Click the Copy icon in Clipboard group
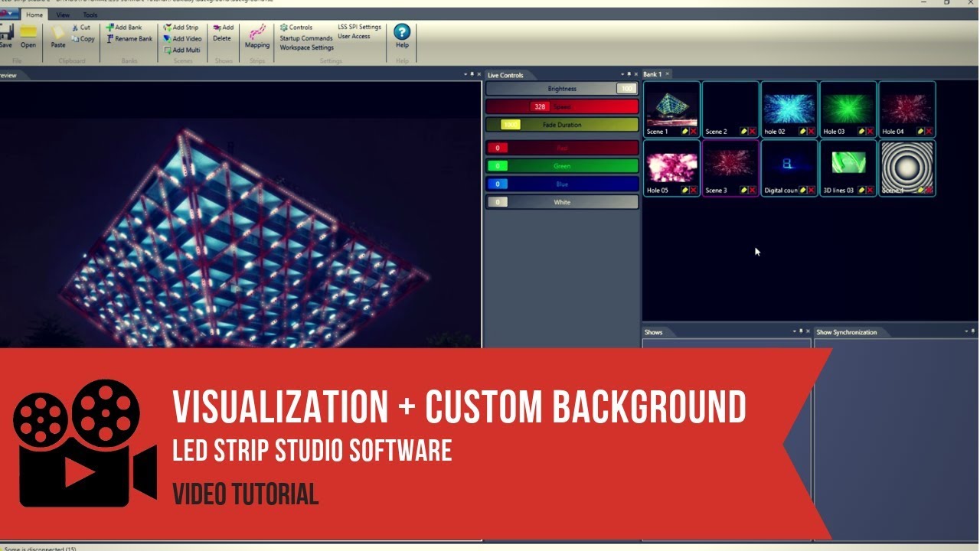Screen dimensions: 980x551 (x=83, y=39)
